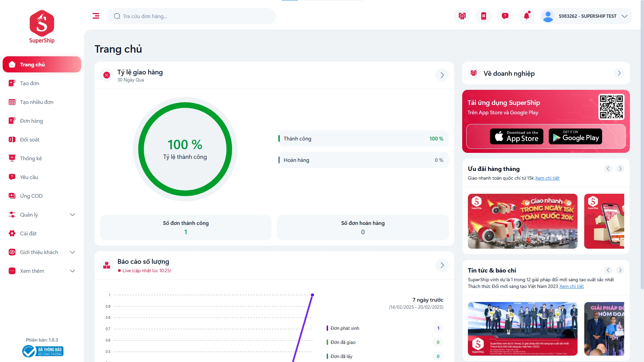Expand the Quản lý sidebar menu
The width and height of the screenshot is (644, 362).
coord(72,215)
